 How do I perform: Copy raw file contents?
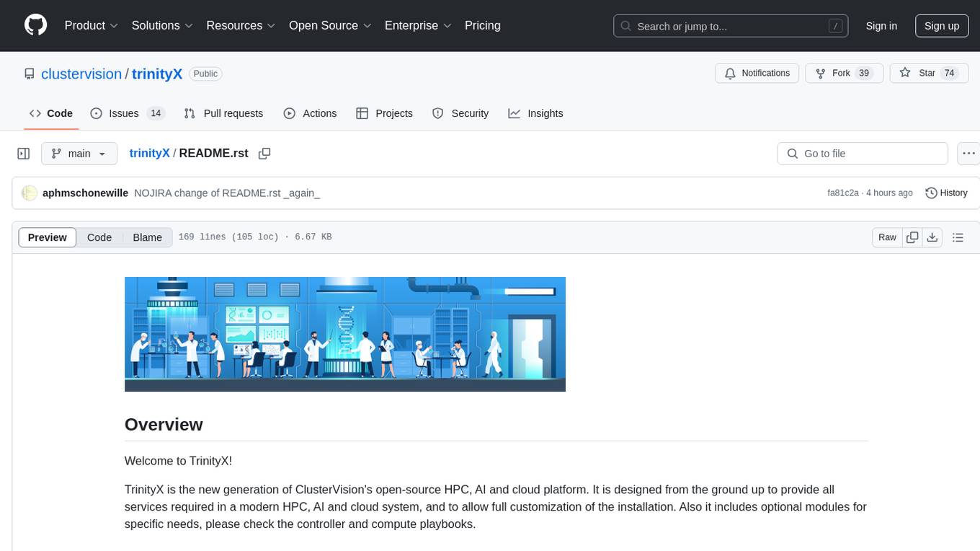point(912,237)
